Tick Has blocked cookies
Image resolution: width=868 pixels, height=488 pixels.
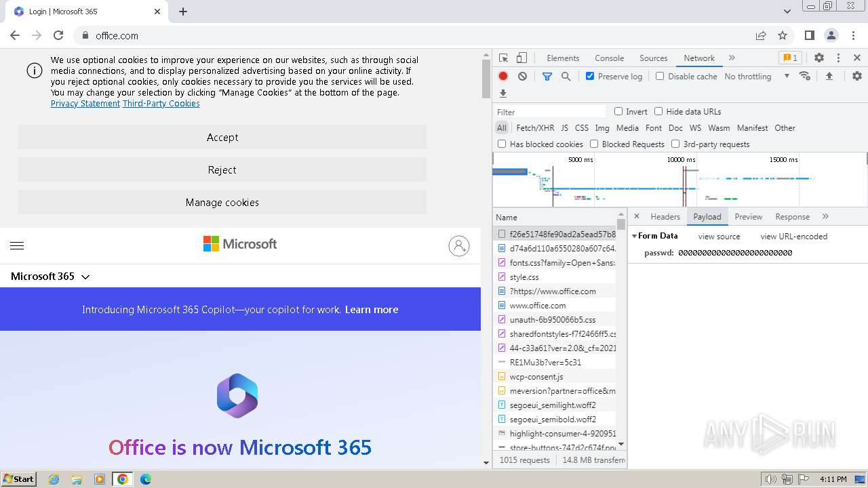502,144
